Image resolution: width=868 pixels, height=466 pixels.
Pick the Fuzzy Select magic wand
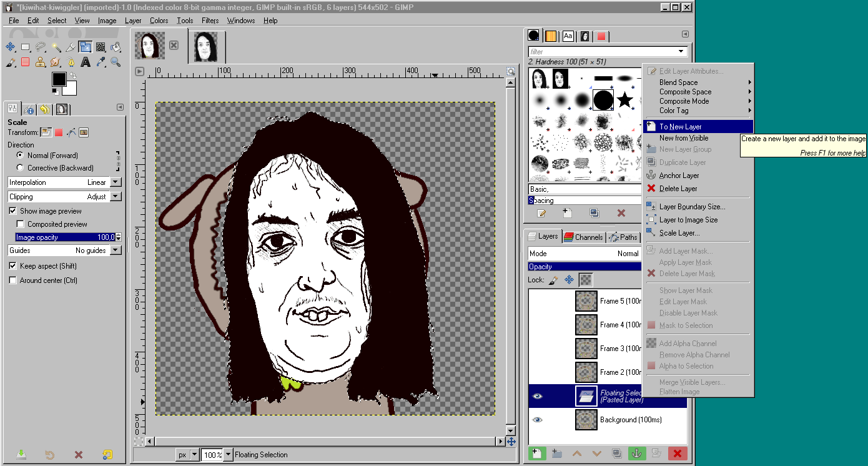click(x=56, y=47)
